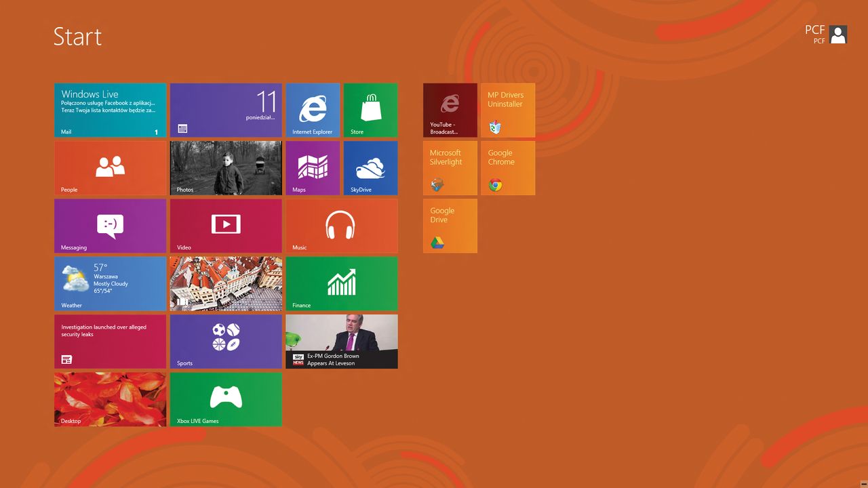868x488 pixels.
Task: Launch the Google Chrome tile
Action: click(508, 168)
